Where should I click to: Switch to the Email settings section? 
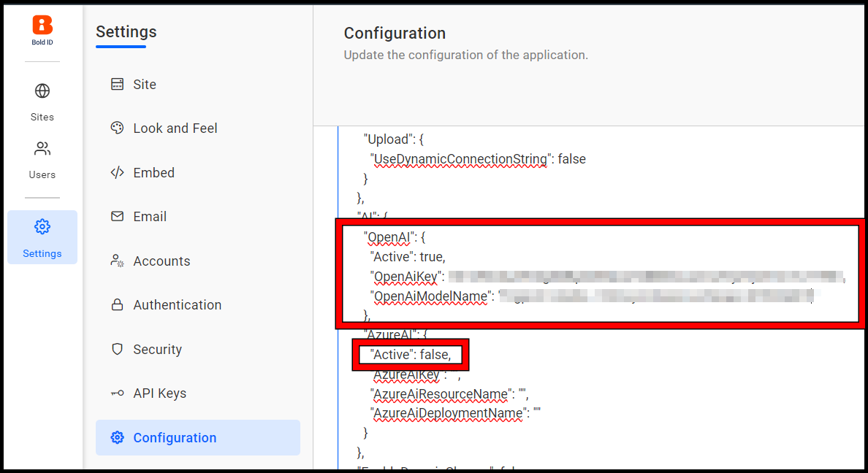click(150, 216)
